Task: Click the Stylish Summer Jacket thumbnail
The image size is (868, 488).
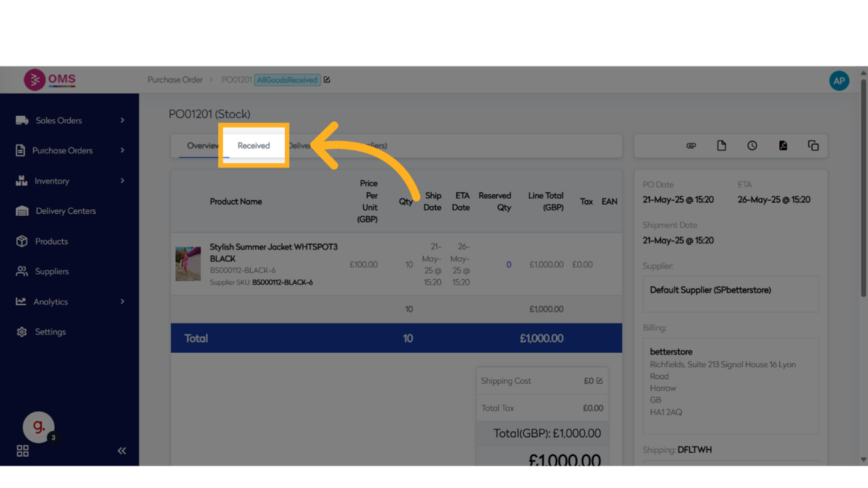Action: pos(188,264)
